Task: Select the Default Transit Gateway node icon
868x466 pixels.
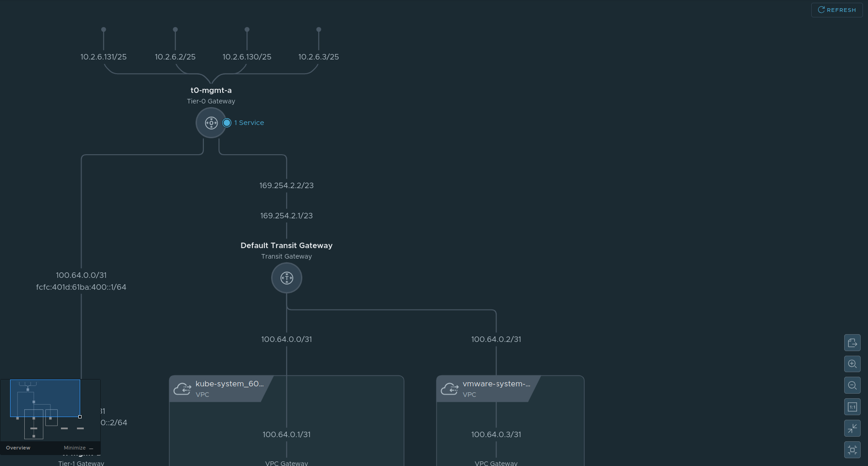Action: (x=286, y=278)
